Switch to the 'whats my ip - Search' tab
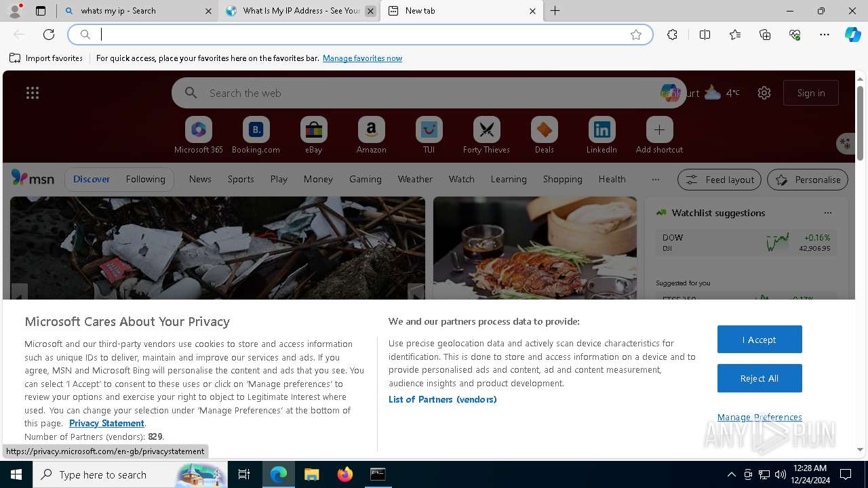 [138, 11]
